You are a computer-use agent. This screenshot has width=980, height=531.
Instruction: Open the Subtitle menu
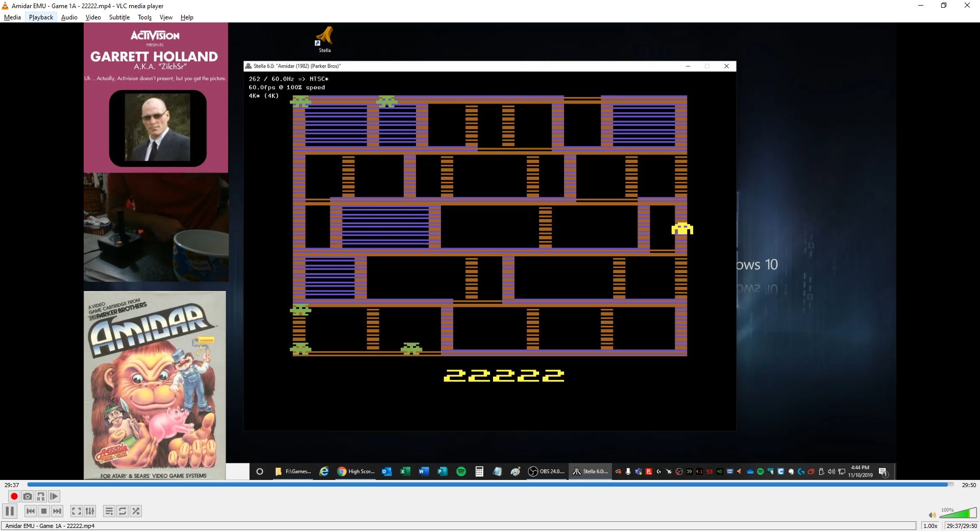[x=119, y=17]
